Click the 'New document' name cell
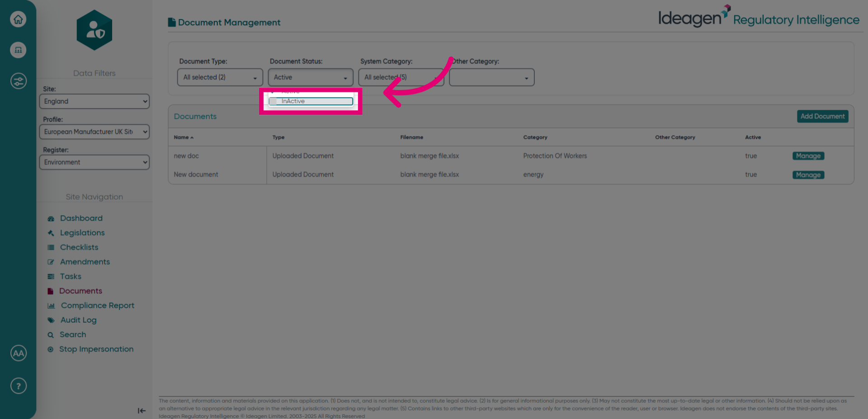 pyautogui.click(x=196, y=174)
